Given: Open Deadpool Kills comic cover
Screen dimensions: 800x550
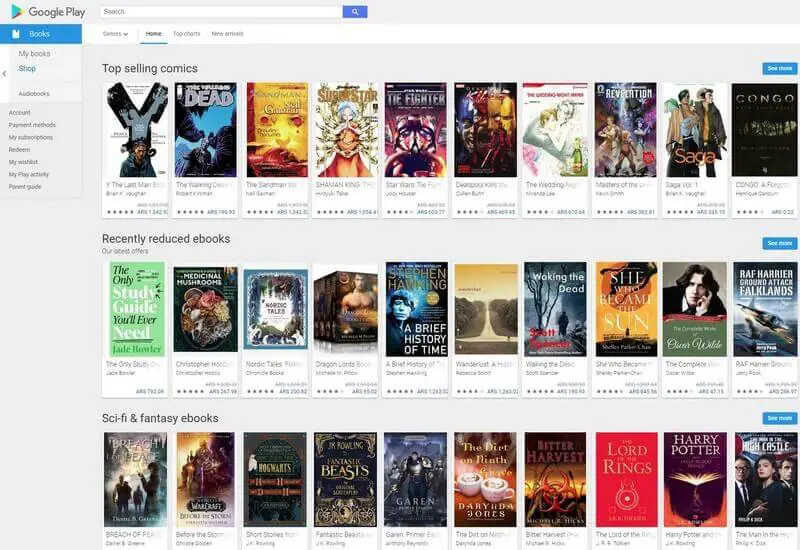Looking at the screenshot, I should pyautogui.click(x=485, y=130).
